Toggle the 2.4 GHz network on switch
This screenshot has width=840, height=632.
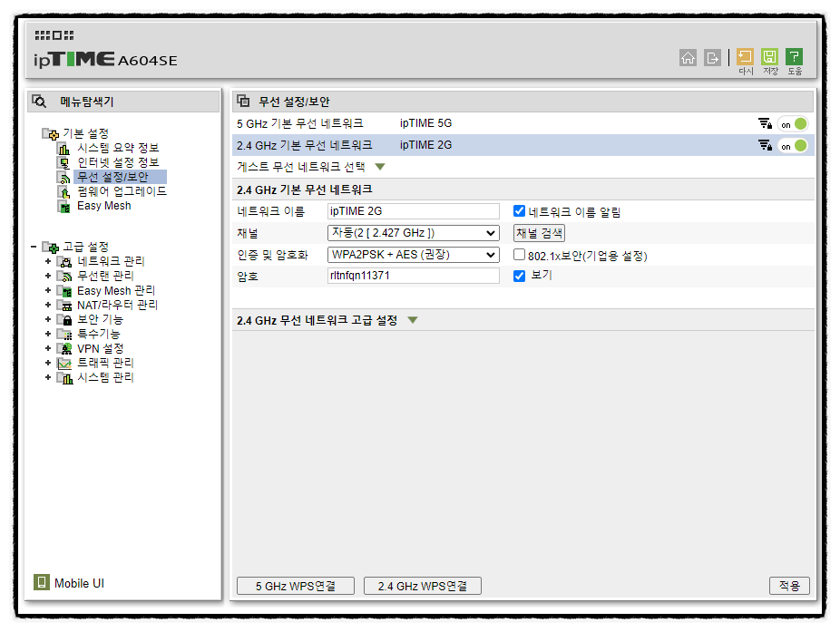(793, 146)
